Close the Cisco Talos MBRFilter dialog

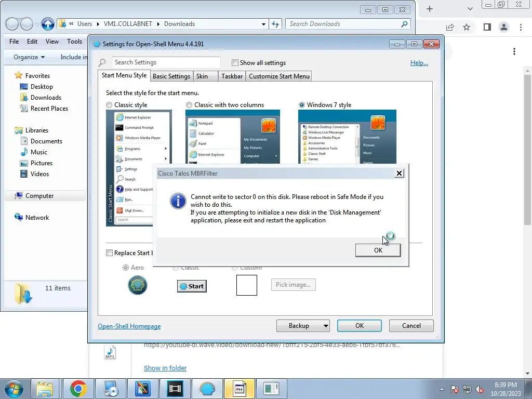(399, 174)
